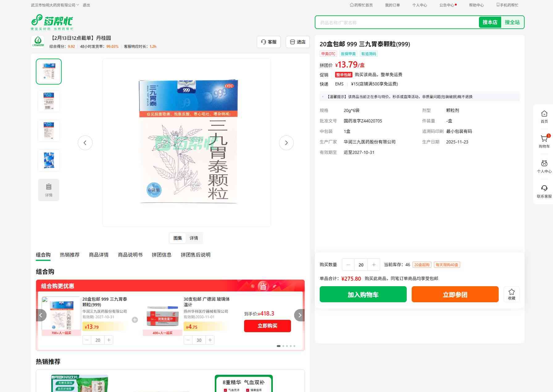
Task: Click the home icon in right sidebar
Action: [x=544, y=117]
